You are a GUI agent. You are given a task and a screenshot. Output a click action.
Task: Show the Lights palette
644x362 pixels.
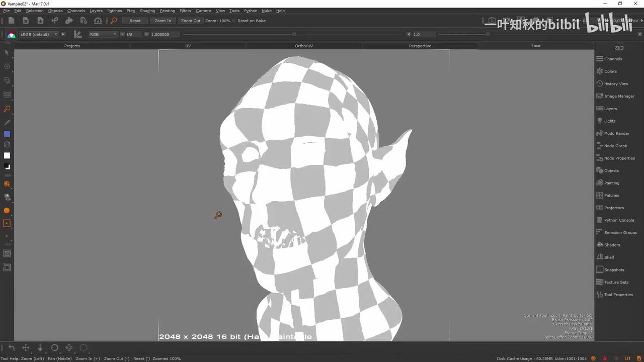coord(606,121)
